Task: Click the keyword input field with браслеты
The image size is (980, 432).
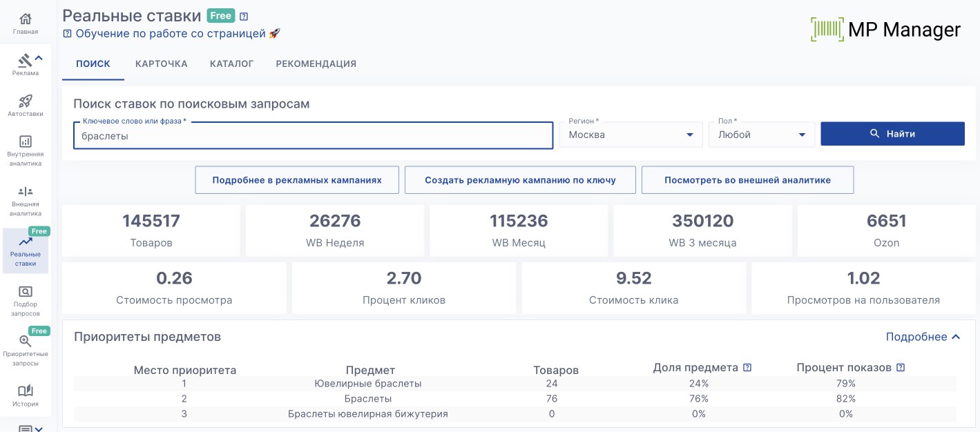Action: point(313,136)
